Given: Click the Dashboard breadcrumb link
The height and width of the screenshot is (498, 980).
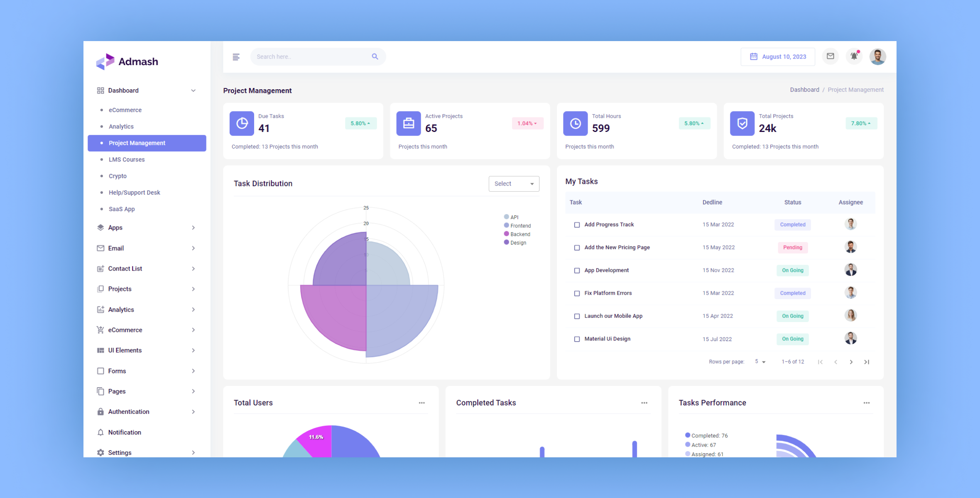Looking at the screenshot, I should point(804,89).
